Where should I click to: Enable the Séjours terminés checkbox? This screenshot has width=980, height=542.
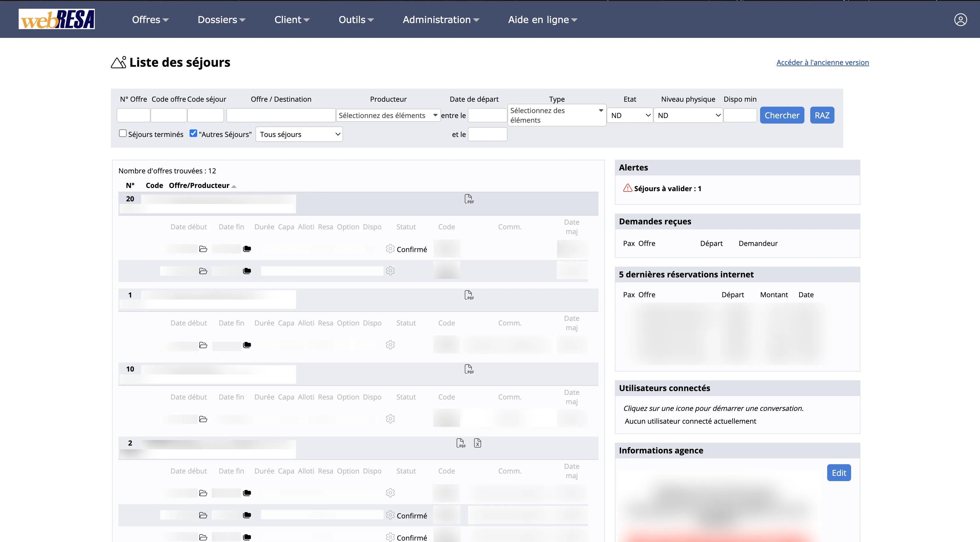(x=123, y=133)
